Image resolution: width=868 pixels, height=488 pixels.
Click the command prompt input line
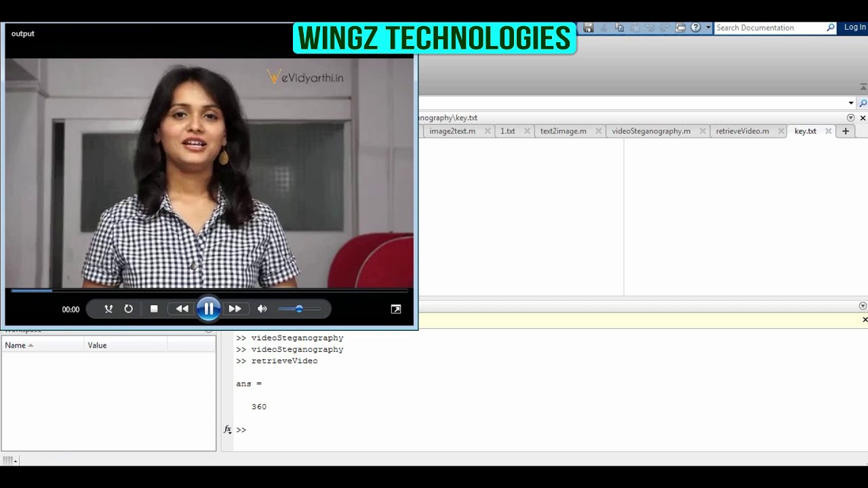549,430
